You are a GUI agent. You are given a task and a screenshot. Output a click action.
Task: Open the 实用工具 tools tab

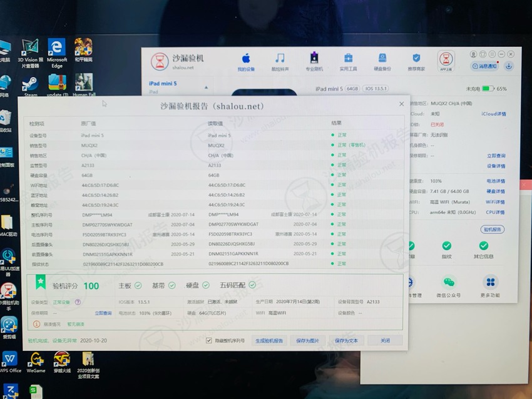(348, 62)
